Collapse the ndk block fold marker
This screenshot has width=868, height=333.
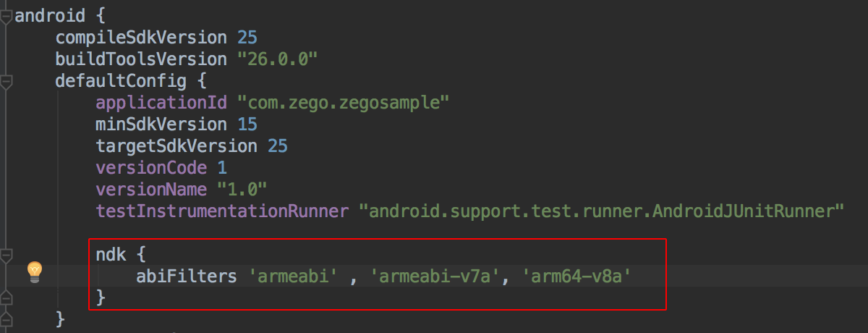tap(6, 256)
